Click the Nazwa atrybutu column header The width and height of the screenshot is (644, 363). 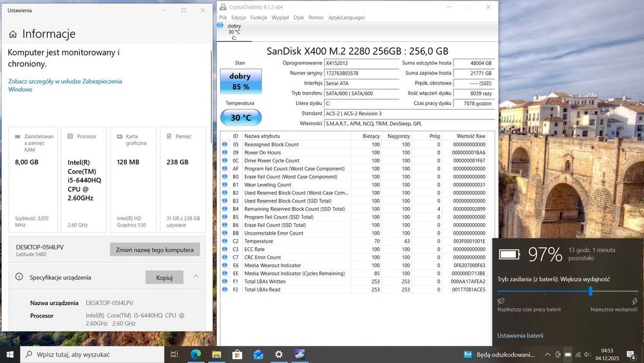(x=296, y=136)
